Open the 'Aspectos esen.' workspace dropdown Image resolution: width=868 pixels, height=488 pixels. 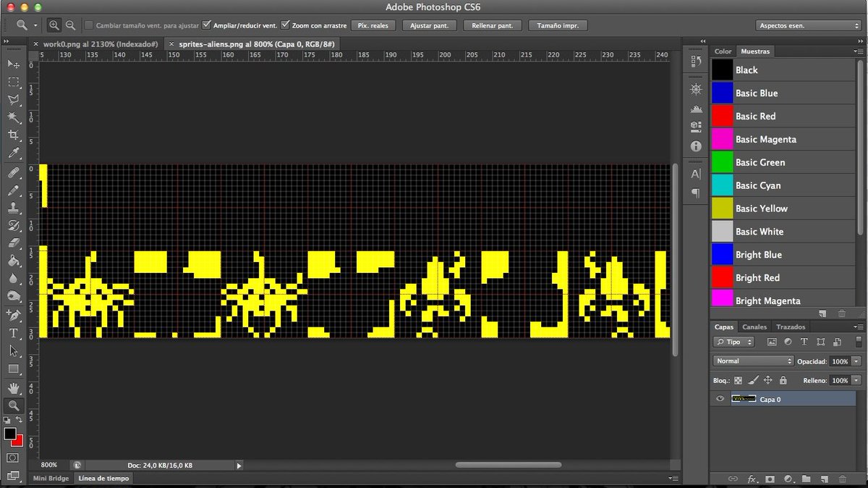coord(808,25)
